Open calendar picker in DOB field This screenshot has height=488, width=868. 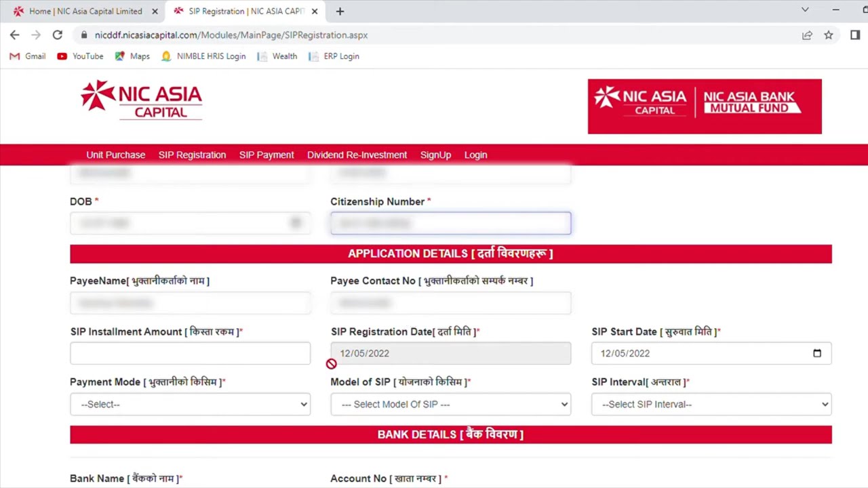[296, 223]
